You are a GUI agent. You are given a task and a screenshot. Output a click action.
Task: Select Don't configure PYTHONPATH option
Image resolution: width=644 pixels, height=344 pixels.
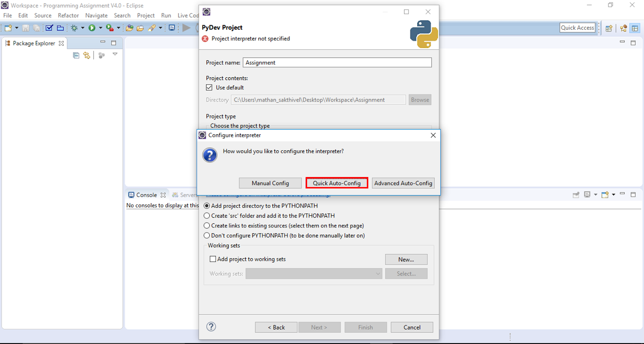point(207,235)
